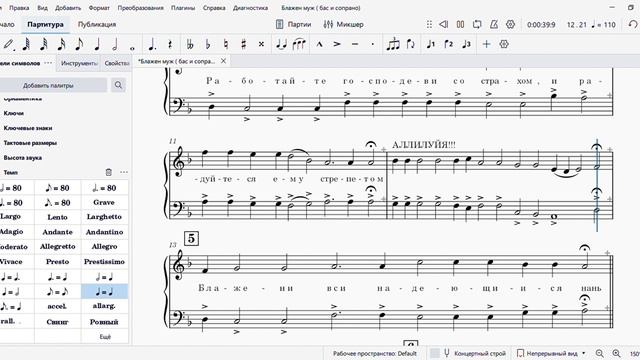Select the Presto tempo marking
This screenshot has width=640, height=360.
58,262
